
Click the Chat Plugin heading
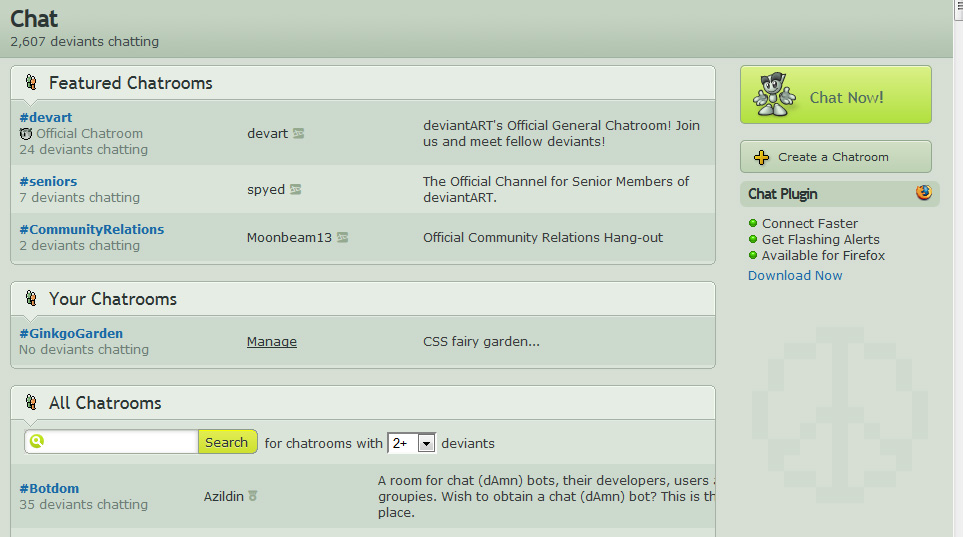782,194
